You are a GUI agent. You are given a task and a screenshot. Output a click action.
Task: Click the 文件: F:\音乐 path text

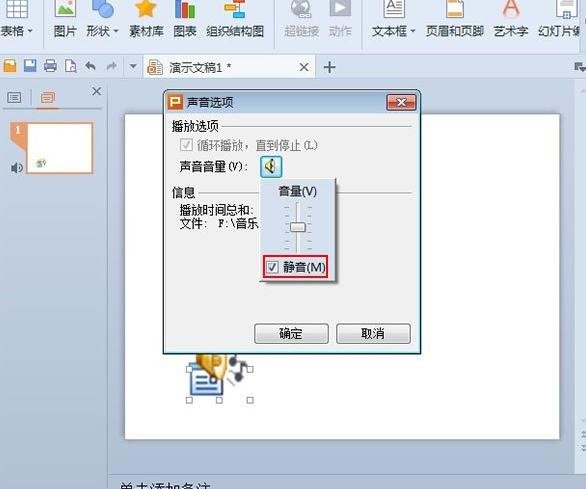pos(219,224)
